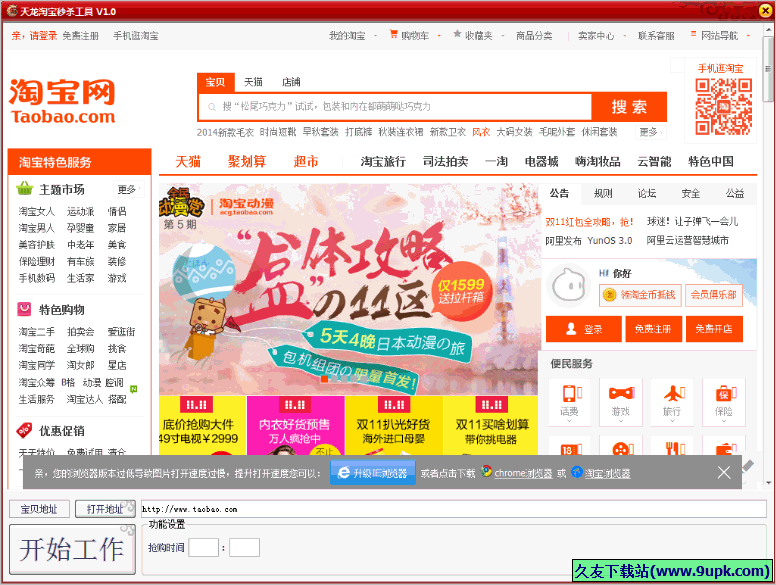Viewport: 776px width, 585px height.
Task: Click the 优惠促销 discount tag icon
Action: point(24,430)
